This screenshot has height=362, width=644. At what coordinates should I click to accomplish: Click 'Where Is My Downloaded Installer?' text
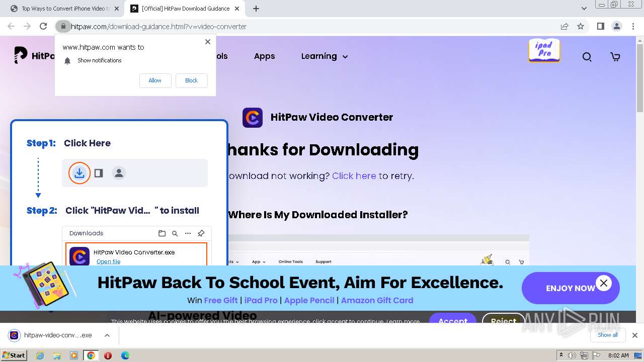(318, 215)
